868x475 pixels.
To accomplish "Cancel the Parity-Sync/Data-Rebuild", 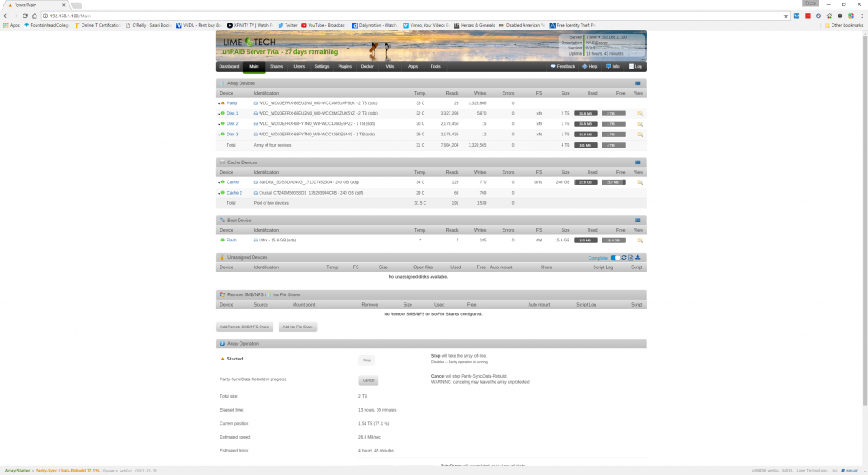I will click(368, 380).
